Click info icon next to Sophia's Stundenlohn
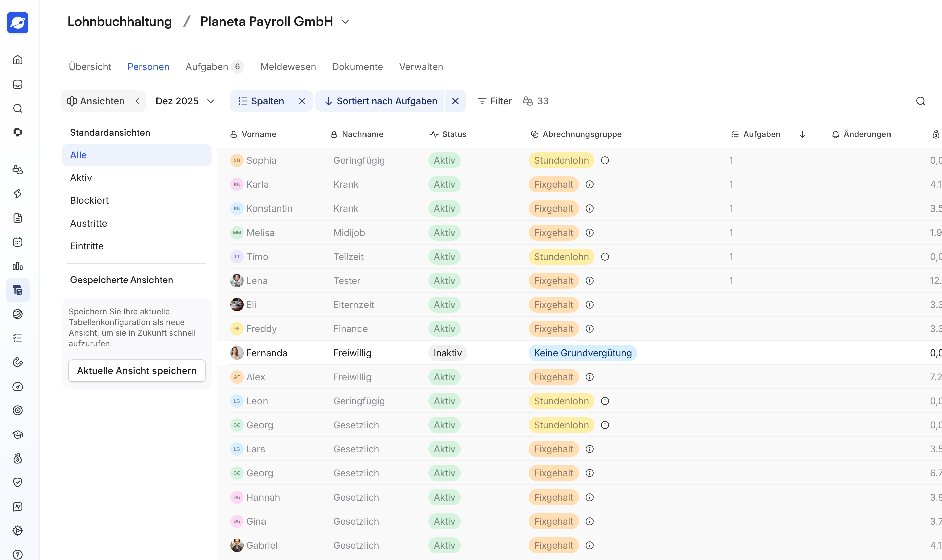This screenshot has width=942, height=560. [x=605, y=160]
